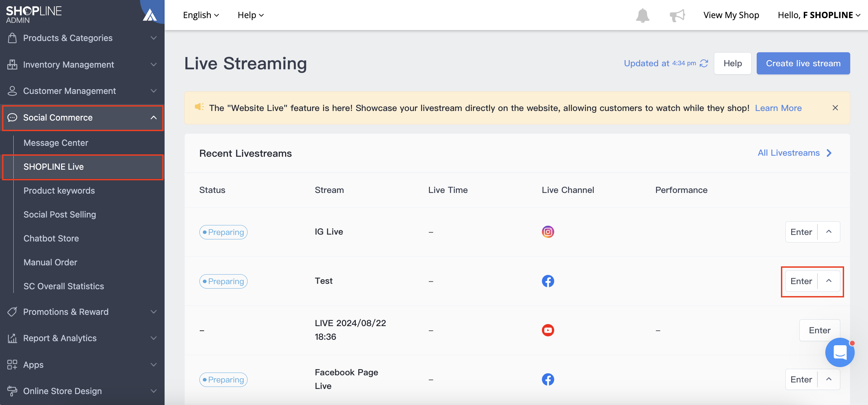Open the Help dropdown in top bar

(x=251, y=15)
